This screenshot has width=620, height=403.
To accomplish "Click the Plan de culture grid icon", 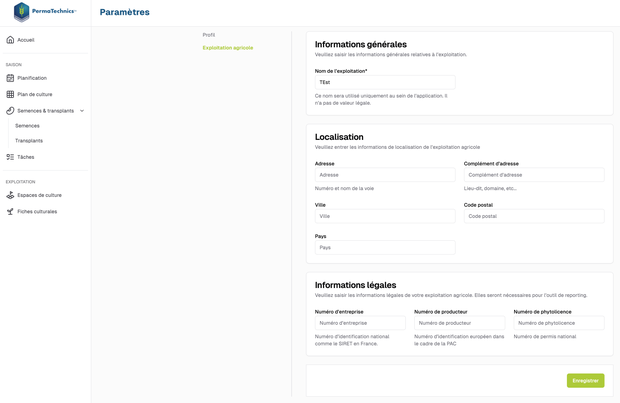I will 10,94.
